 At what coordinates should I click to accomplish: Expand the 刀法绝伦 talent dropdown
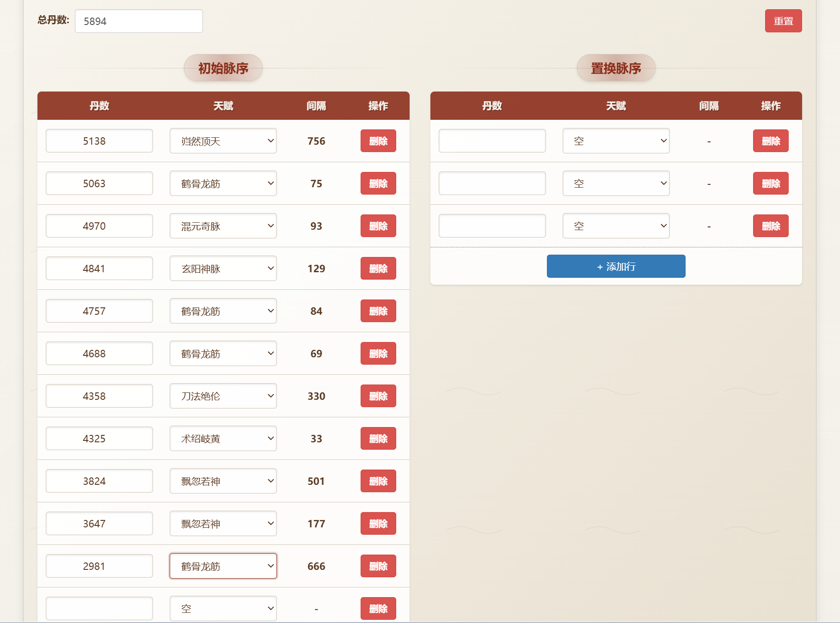coord(223,396)
